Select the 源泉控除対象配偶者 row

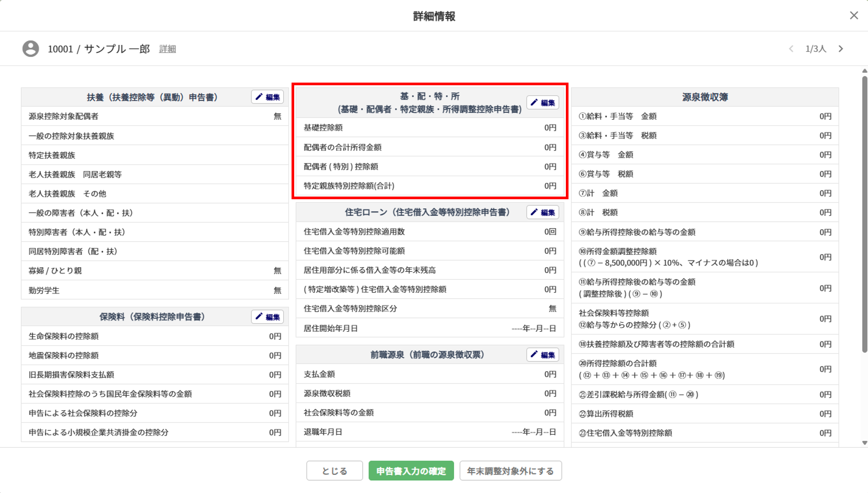click(155, 116)
